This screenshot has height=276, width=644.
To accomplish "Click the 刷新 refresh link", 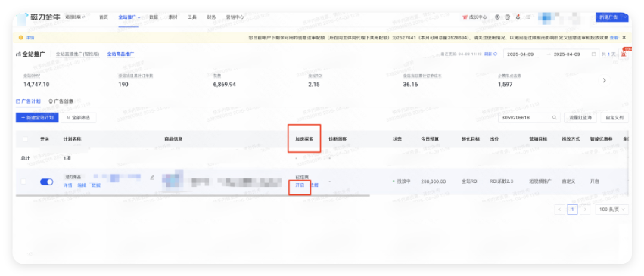I will [x=490, y=54].
